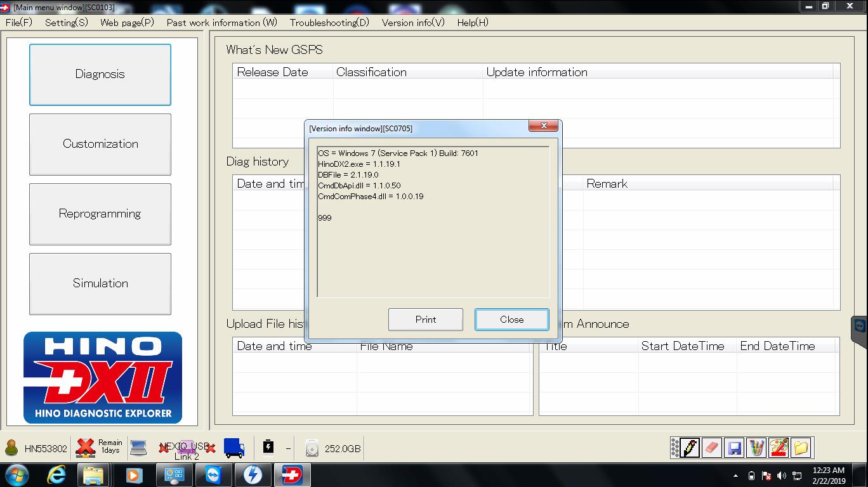Click the Start DateTime column header
The width and height of the screenshot is (868, 487).
pos(687,346)
